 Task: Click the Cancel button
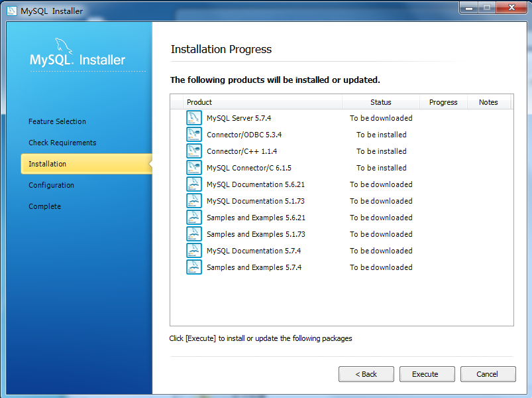(488, 374)
